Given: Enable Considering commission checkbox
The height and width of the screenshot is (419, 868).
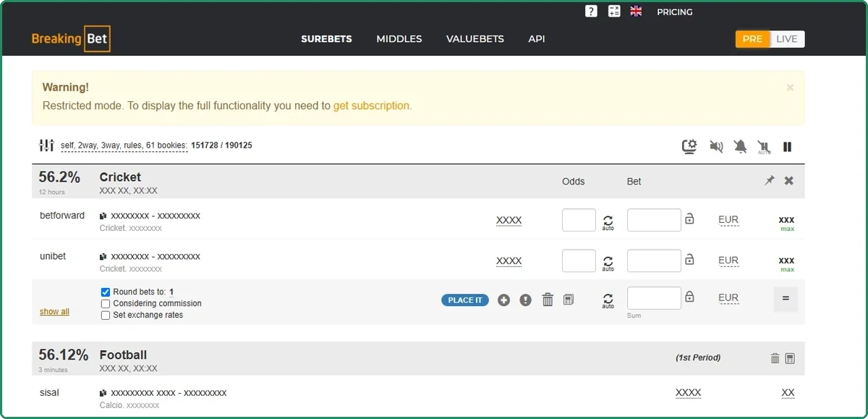Looking at the screenshot, I should coord(106,304).
